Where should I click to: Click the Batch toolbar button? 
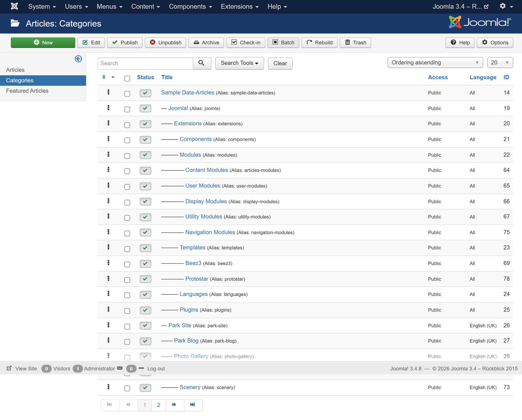(x=283, y=43)
